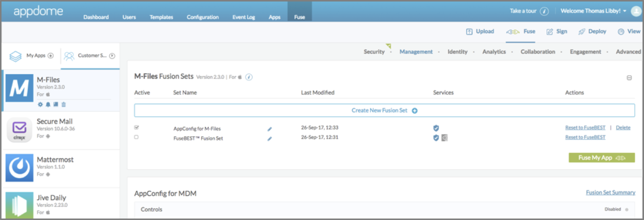Click the Customer S... people icon
The image size is (644, 220).
(x=69, y=56)
